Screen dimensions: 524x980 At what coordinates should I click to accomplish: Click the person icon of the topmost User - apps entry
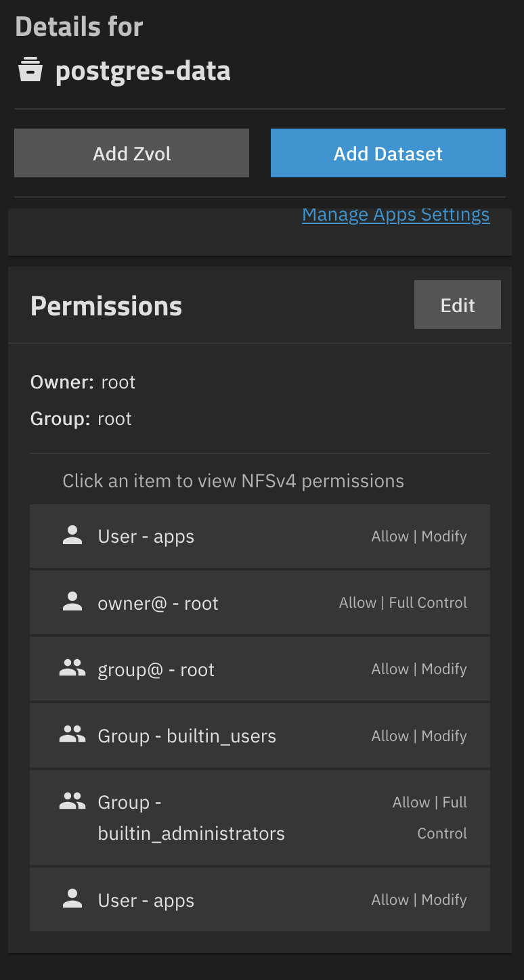[x=72, y=536]
